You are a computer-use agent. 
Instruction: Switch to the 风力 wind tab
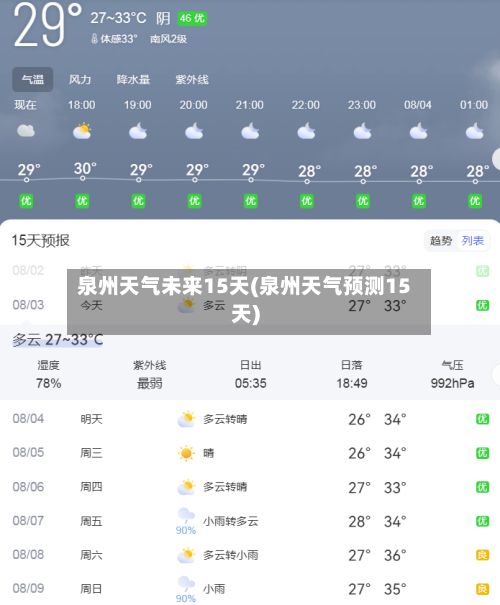(x=80, y=79)
